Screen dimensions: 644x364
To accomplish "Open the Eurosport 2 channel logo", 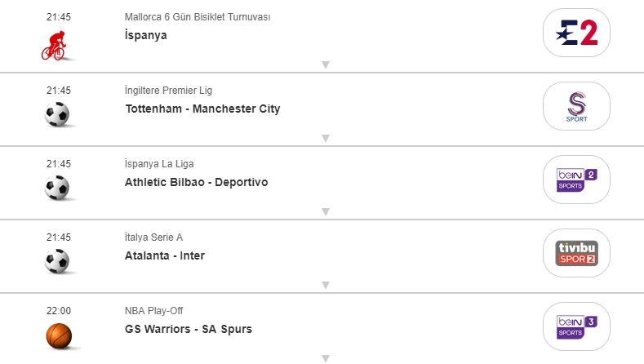I will point(576,33).
